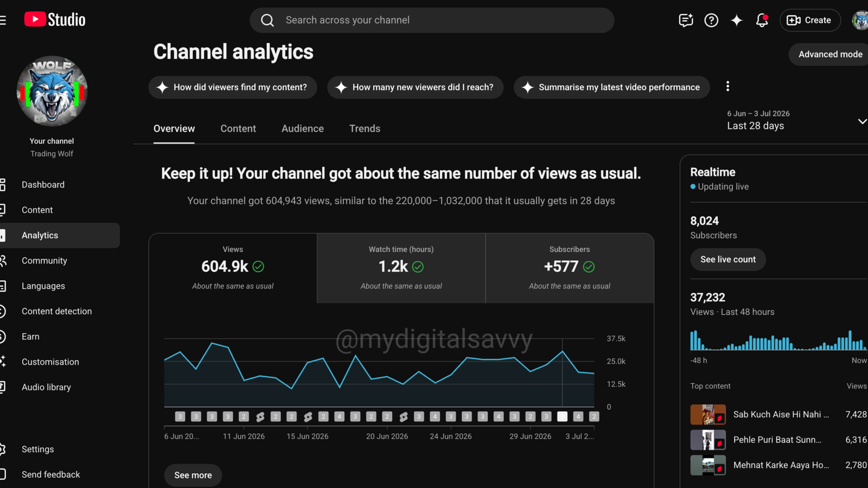Click the Realtime 48-hour views bar chart

[778, 340]
